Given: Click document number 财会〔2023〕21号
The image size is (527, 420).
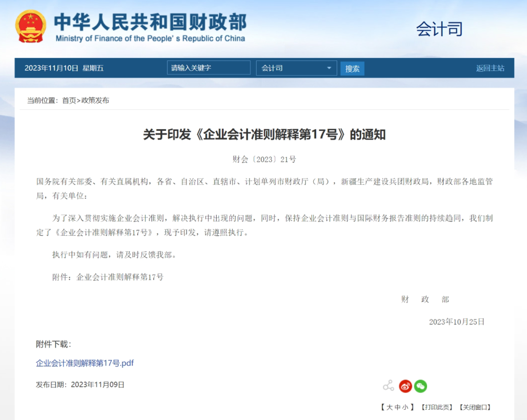Looking at the screenshot, I should (264, 159).
